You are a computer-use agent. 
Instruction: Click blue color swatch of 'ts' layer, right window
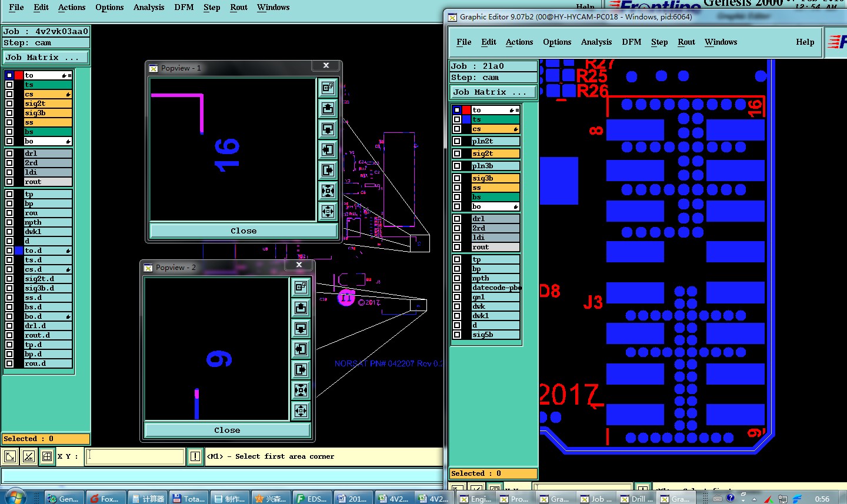point(466,119)
